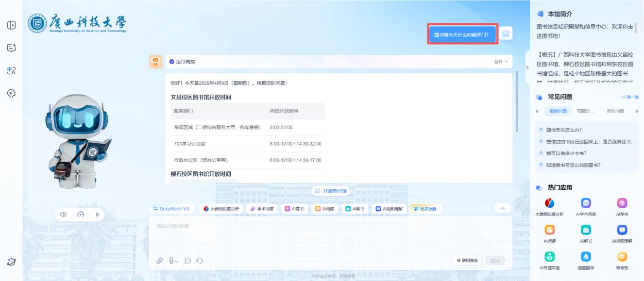The image size is (644, 281).
Task: Select the 其他问题 FAQ tab
Action: click(615, 111)
